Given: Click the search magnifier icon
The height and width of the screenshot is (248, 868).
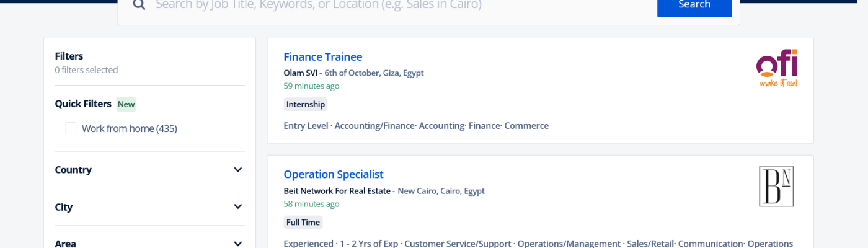Looking at the screenshot, I should click(139, 5).
